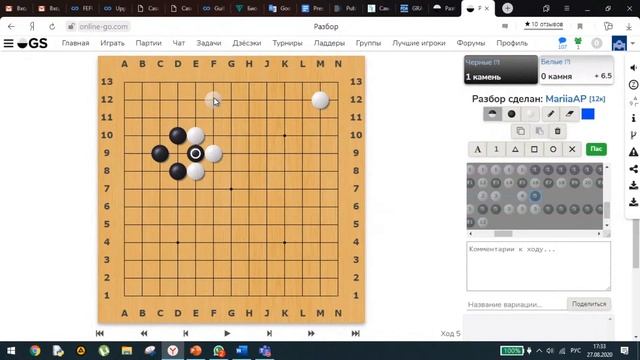Viewport: 640px width, 360px height.
Task: Open the friends list green icon
Action: point(578,42)
